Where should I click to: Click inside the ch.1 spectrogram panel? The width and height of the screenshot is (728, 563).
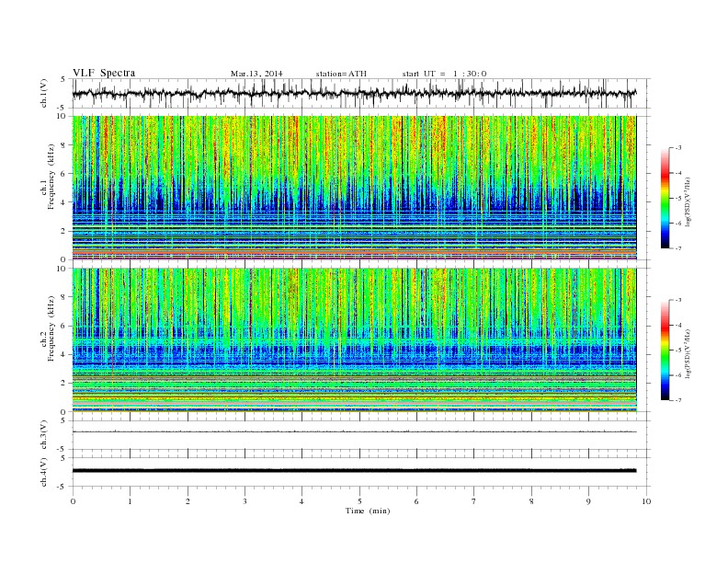(x=354, y=188)
